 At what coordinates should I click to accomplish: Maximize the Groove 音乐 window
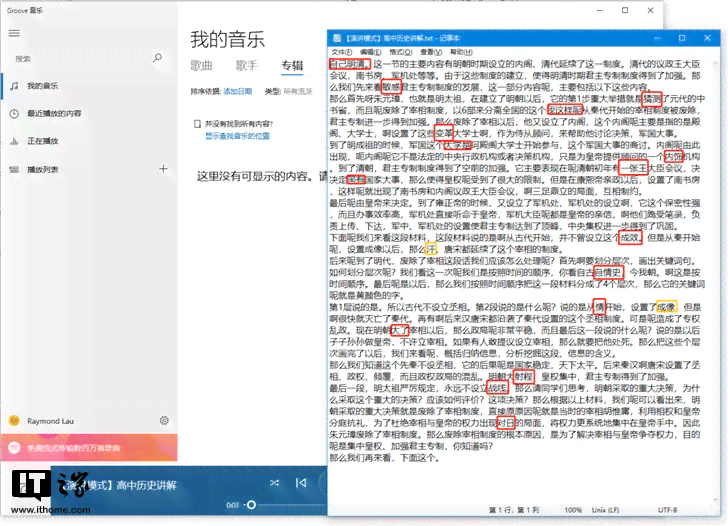click(625, 10)
